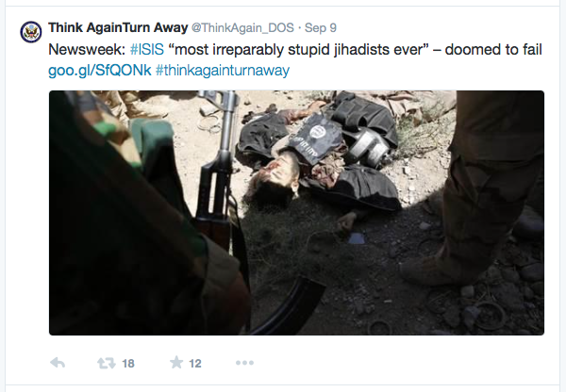Click the word Newsweek in the tweet
The height and width of the screenshot is (392, 566).
87,49
